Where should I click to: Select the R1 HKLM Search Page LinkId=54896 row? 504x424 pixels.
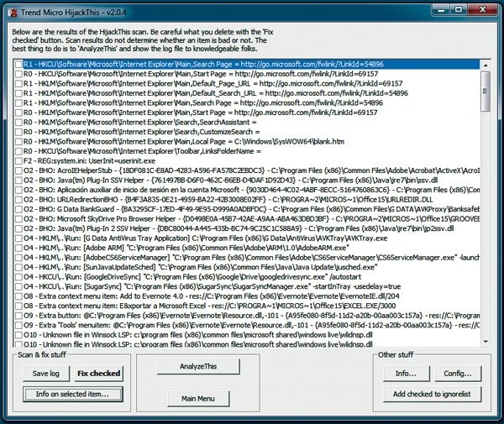click(x=248, y=102)
